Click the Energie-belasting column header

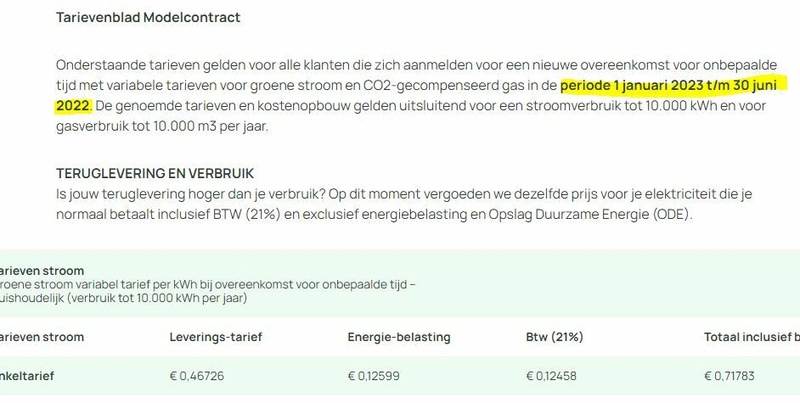coord(399,337)
